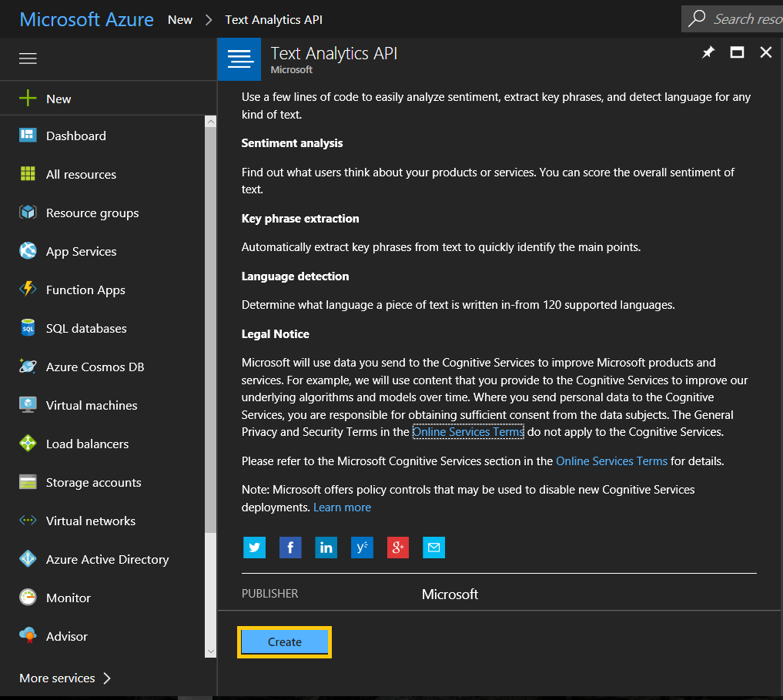Click the All resources grid icon
783x700 pixels.
point(28,173)
